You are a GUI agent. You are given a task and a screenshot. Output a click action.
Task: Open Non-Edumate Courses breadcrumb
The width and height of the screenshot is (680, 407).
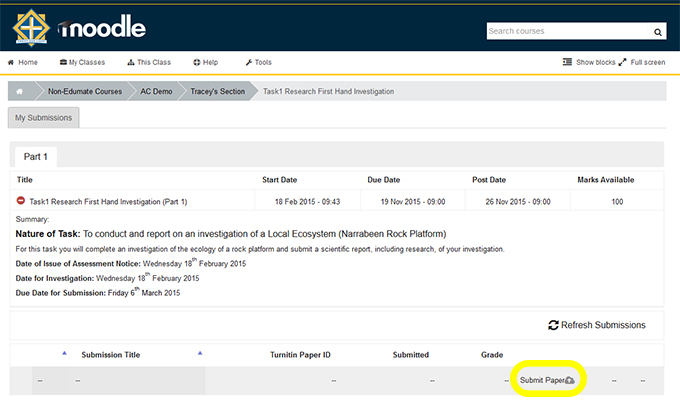(x=85, y=92)
